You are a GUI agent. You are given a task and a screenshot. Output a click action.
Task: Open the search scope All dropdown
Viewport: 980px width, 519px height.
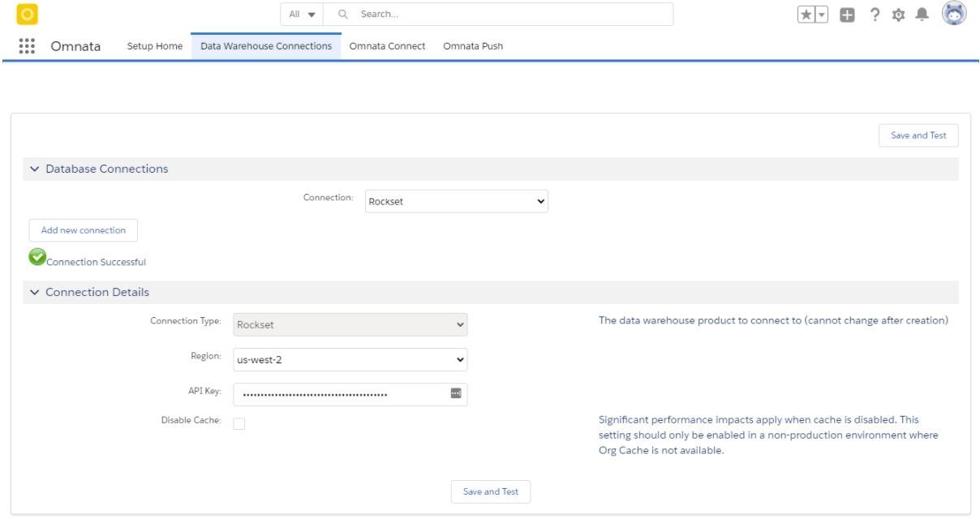click(303, 14)
